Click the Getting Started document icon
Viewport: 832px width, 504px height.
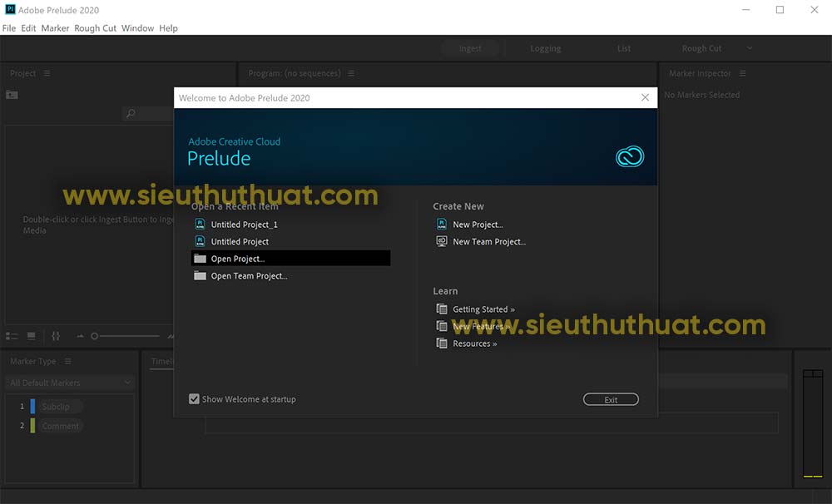click(x=442, y=309)
